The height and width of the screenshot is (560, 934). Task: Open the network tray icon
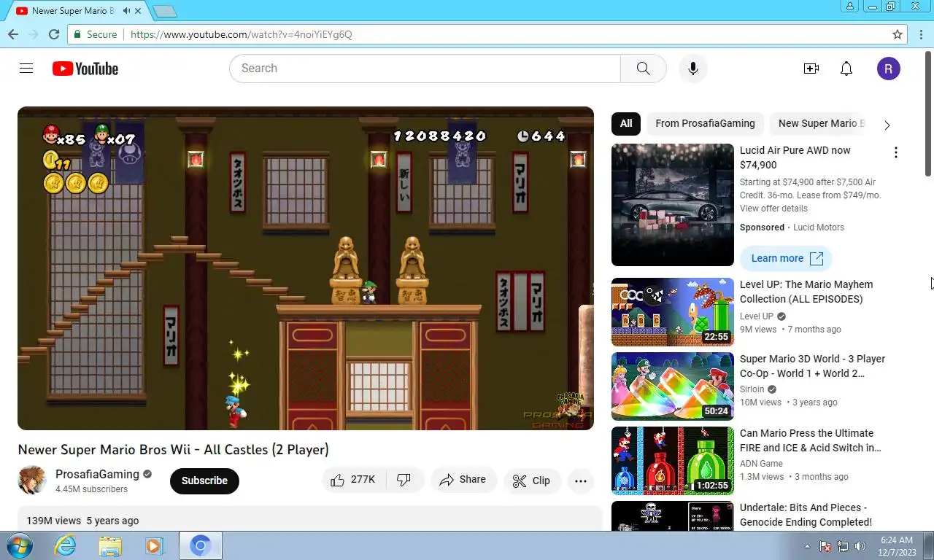click(843, 546)
